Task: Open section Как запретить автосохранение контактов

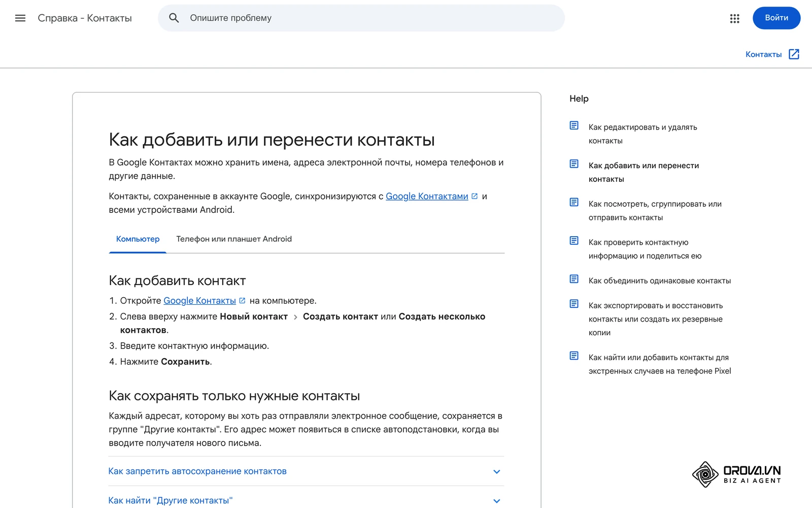Action: pos(306,471)
